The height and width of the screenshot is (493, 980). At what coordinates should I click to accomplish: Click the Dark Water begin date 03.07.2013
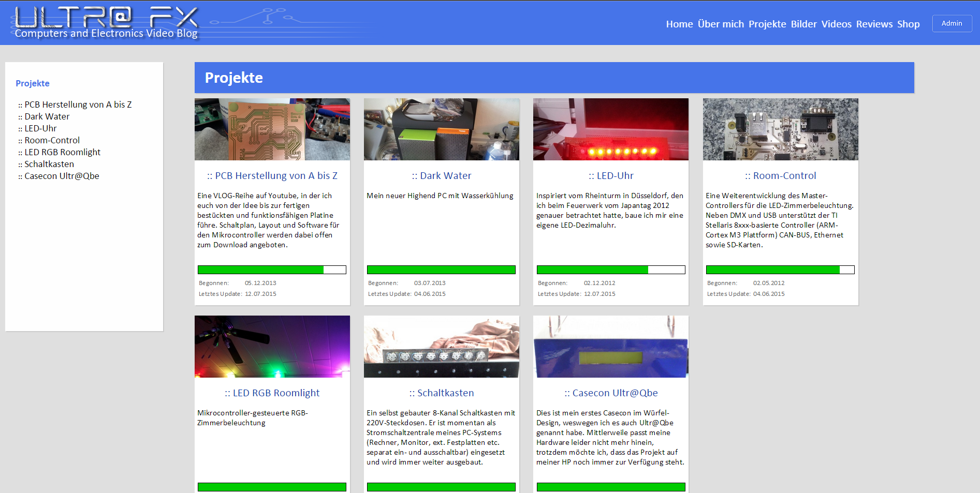[430, 283]
